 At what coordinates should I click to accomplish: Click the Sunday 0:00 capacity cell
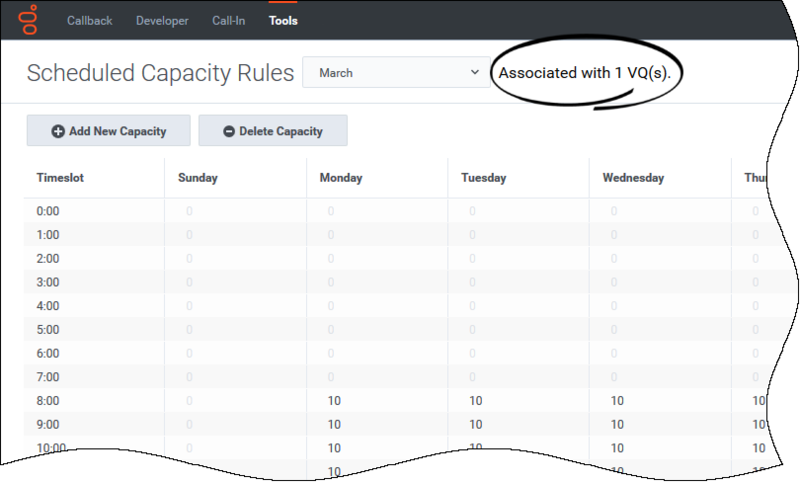tap(189, 211)
